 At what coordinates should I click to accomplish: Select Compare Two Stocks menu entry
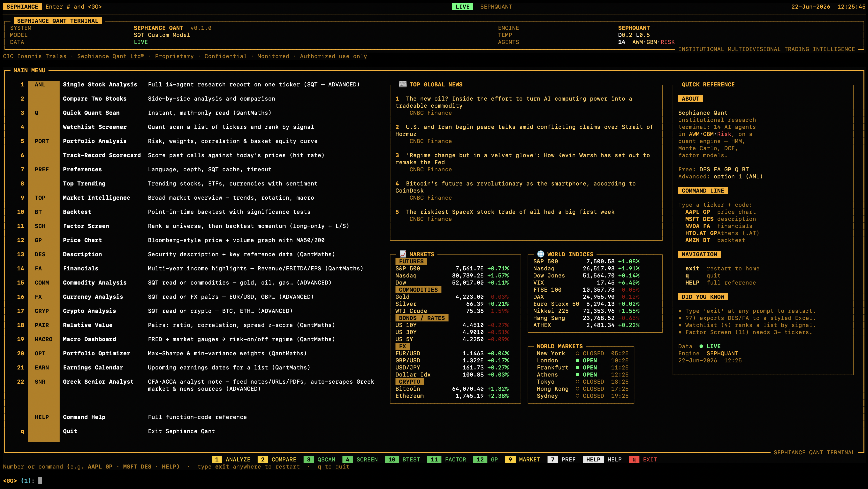pyautogui.click(x=95, y=99)
